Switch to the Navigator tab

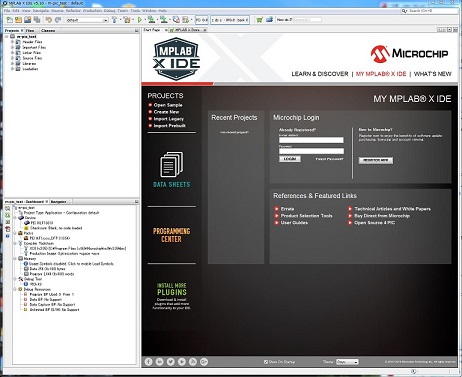[x=58, y=202]
